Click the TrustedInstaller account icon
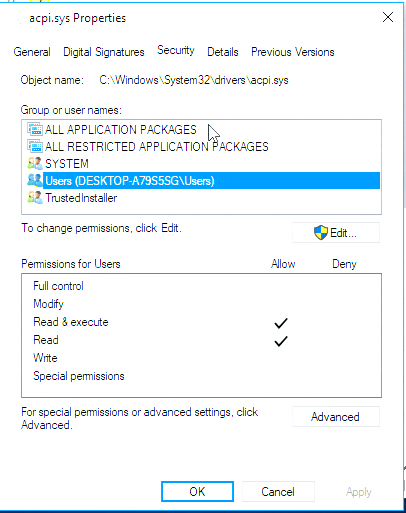406x513 pixels. coord(35,198)
